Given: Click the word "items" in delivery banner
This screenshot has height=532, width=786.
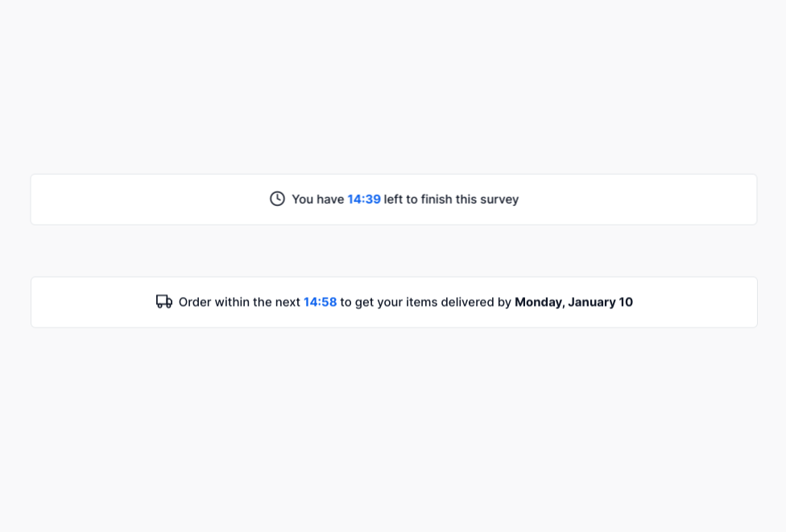Looking at the screenshot, I should (x=421, y=302).
